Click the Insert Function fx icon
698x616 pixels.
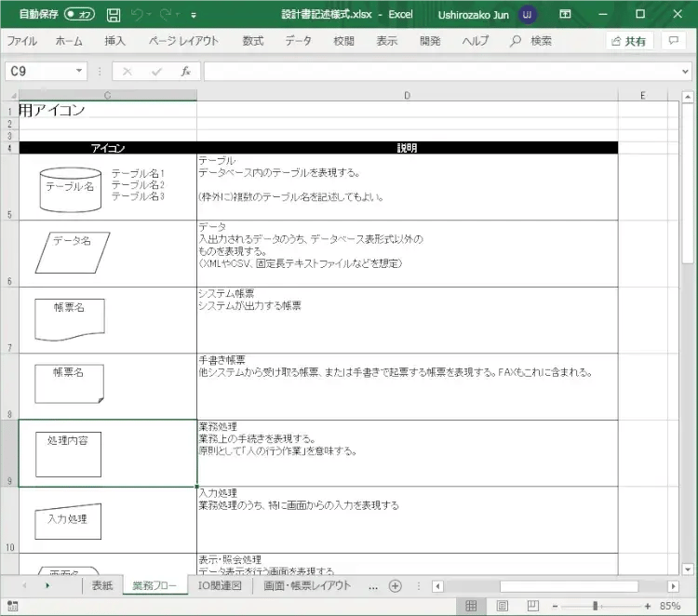click(x=185, y=72)
